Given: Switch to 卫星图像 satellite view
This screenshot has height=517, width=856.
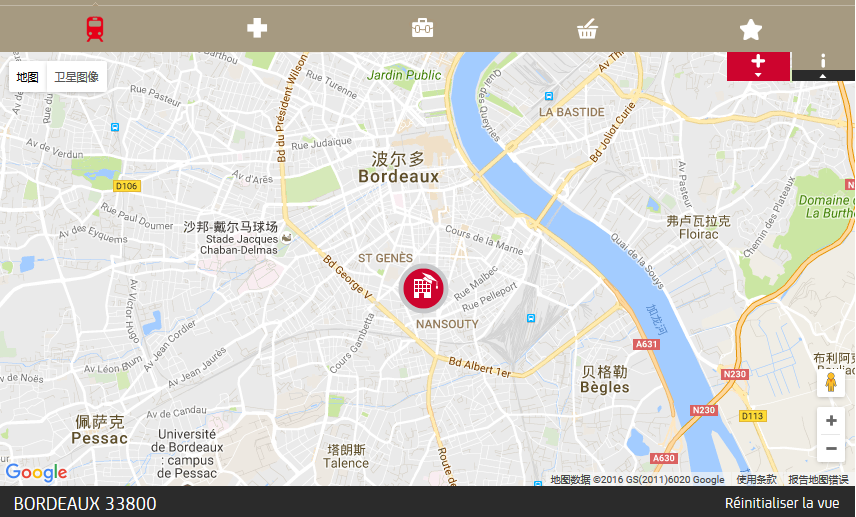Looking at the screenshot, I should click(x=76, y=77).
